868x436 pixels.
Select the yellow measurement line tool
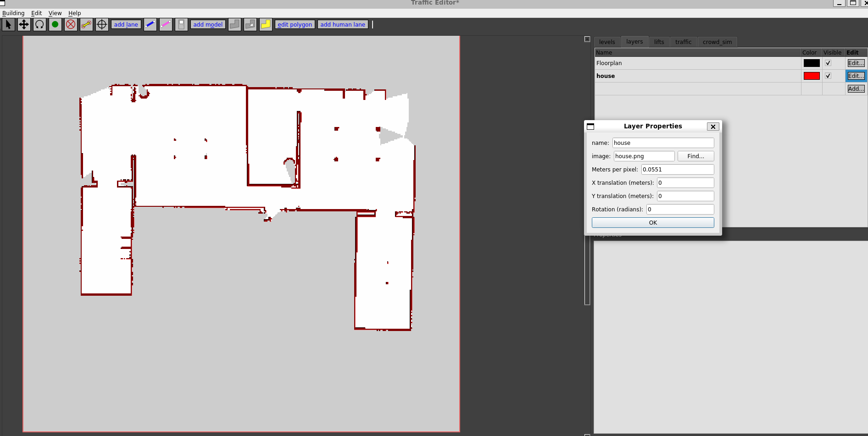tap(86, 24)
